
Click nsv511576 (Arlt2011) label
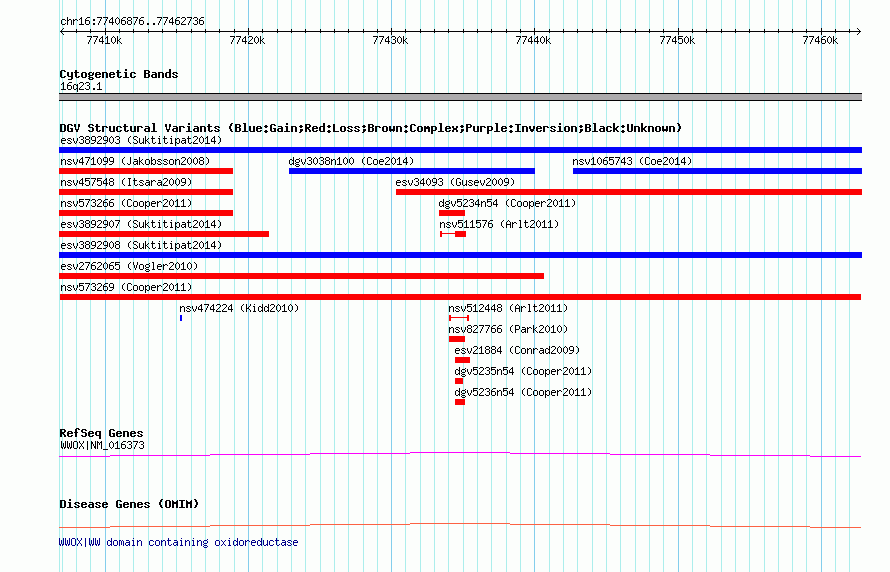click(x=499, y=224)
